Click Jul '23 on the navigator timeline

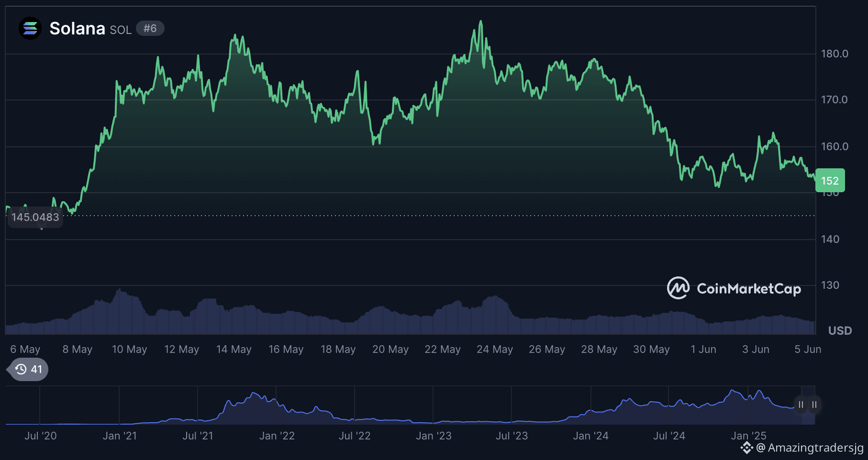coord(512,436)
